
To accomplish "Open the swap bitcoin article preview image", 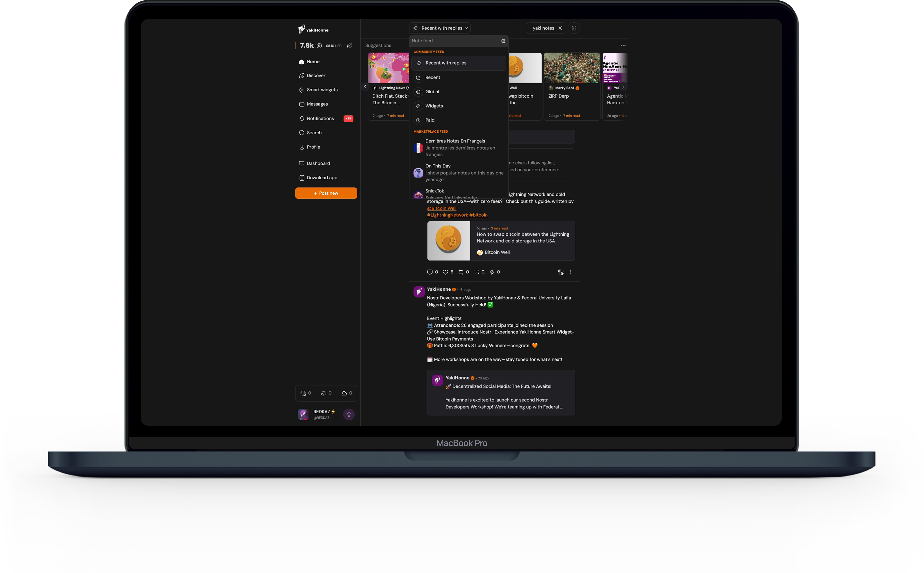I will [x=449, y=241].
